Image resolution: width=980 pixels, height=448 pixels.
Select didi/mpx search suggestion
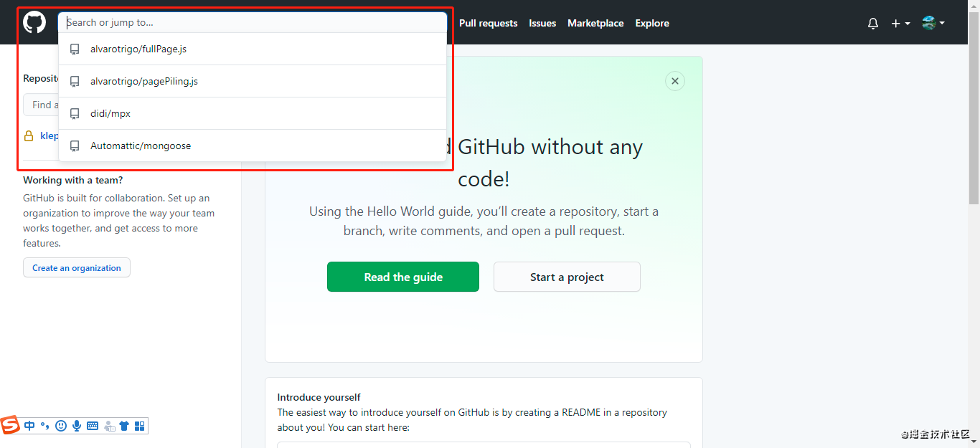tap(253, 114)
